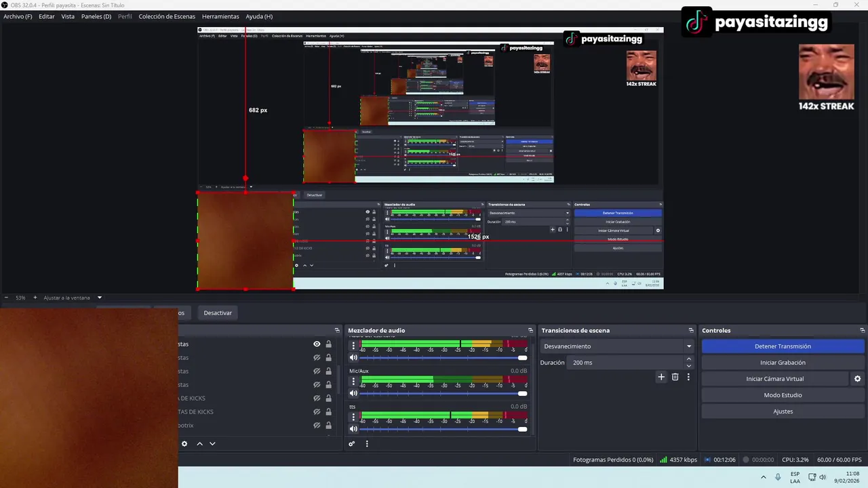The width and height of the screenshot is (868, 488).
Task: Undock the Transiciones de escena panel
Action: 691,330
